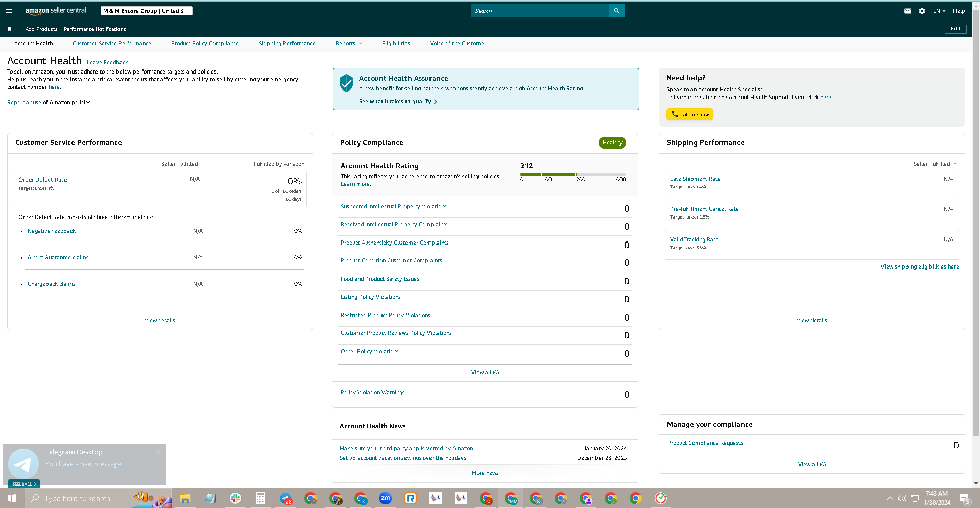Click the Help link in header
The image size is (980, 508).
click(959, 11)
